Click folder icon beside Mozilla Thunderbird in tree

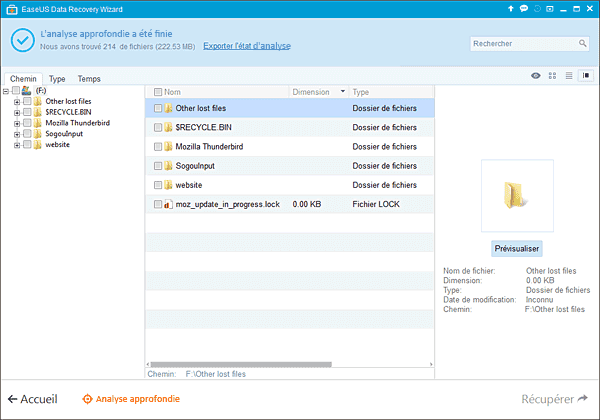click(x=38, y=123)
